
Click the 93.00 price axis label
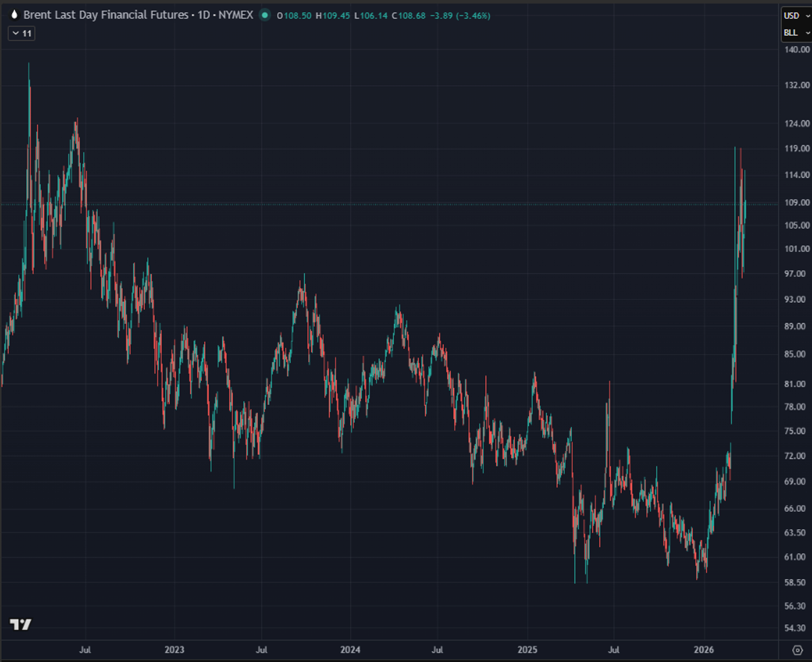click(795, 300)
